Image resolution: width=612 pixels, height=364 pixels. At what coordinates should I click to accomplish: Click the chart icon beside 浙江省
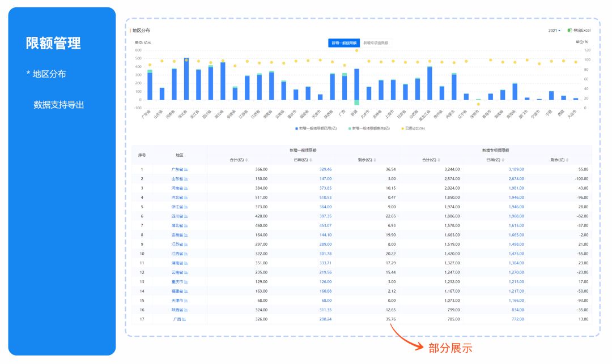pos(186,207)
